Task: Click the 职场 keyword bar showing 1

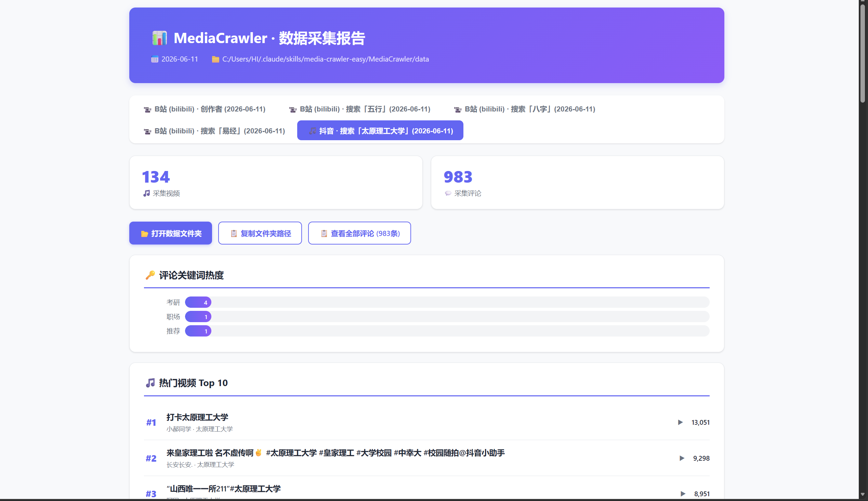Action: pyautogui.click(x=198, y=317)
